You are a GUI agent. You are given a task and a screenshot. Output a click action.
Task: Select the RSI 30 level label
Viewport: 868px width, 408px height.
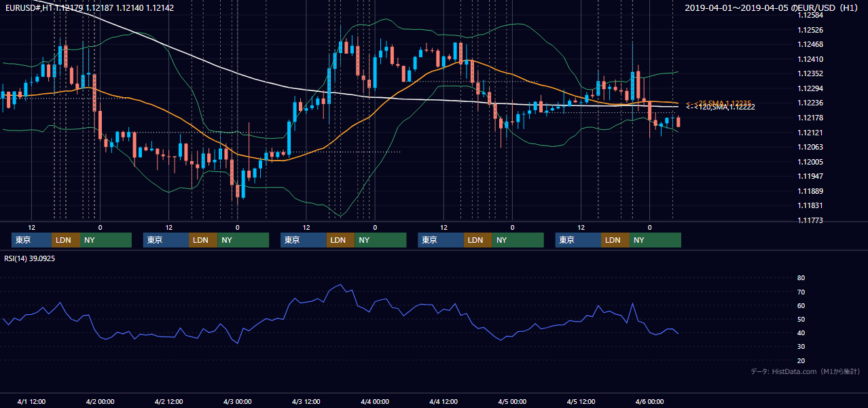click(801, 346)
